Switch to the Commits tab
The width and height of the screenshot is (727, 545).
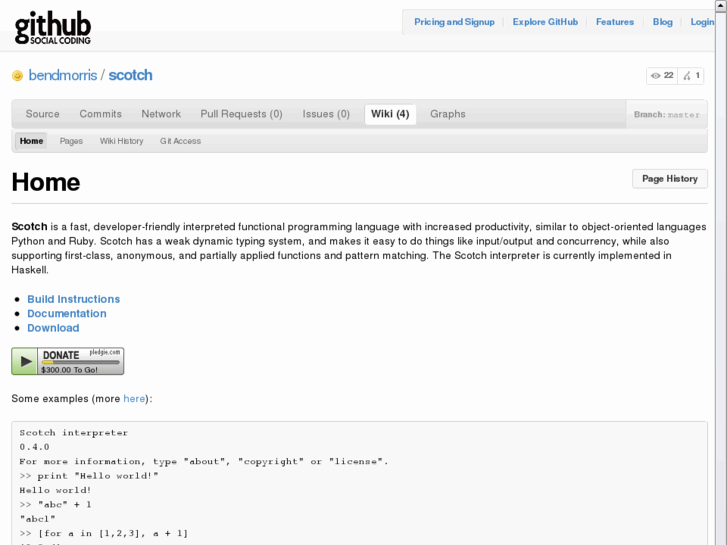click(100, 114)
